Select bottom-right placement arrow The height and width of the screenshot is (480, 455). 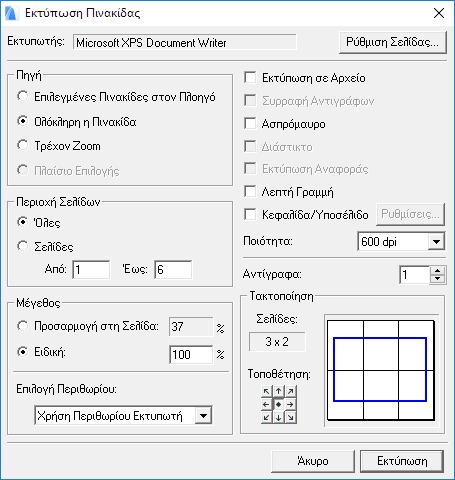coord(291,417)
